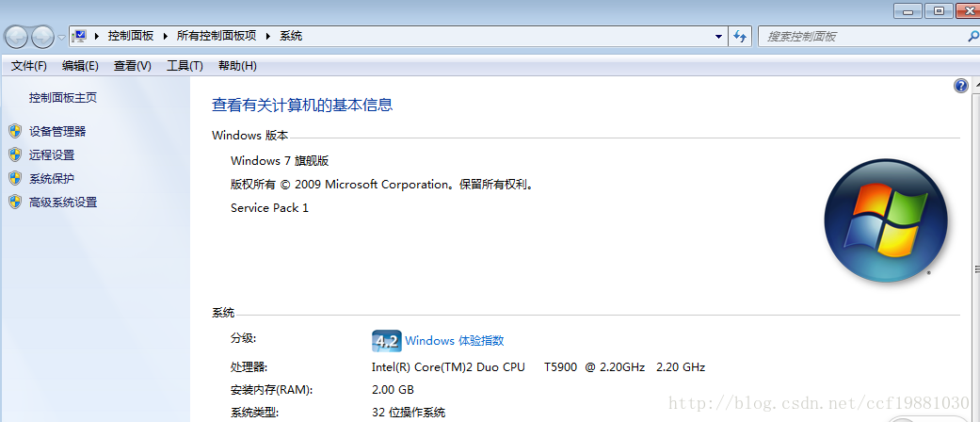Click shield icon next to 系统保护
Viewport: 980px width, 422px height.
(16, 179)
